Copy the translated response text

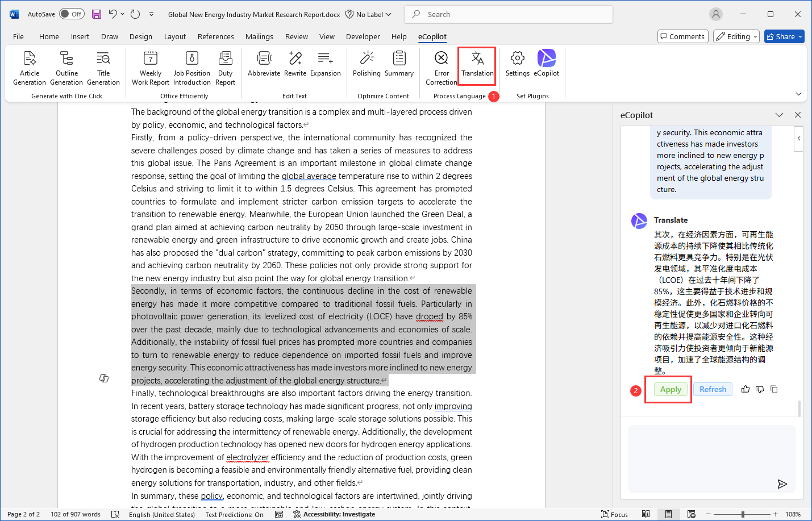tap(774, 389)
